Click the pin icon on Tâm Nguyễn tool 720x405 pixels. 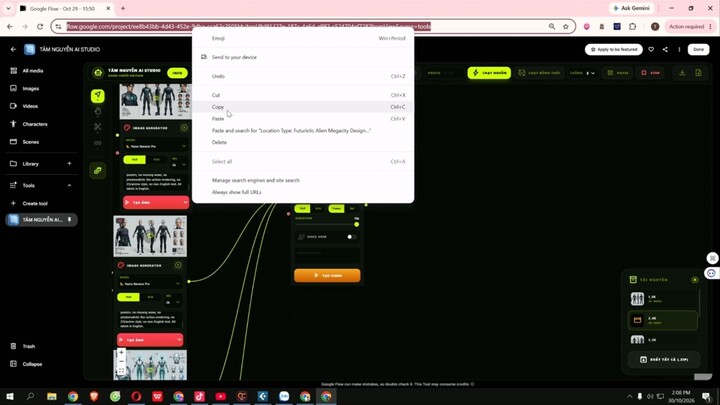[69, 219]
